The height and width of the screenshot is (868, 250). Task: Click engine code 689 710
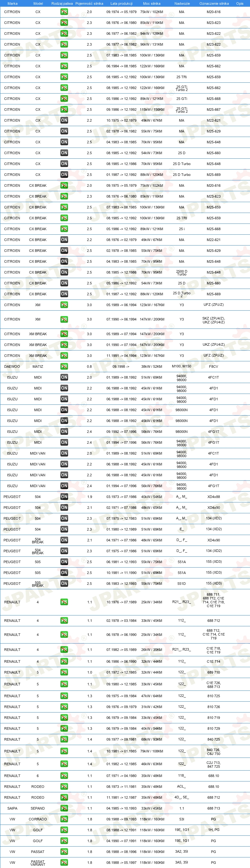point(214,672)
